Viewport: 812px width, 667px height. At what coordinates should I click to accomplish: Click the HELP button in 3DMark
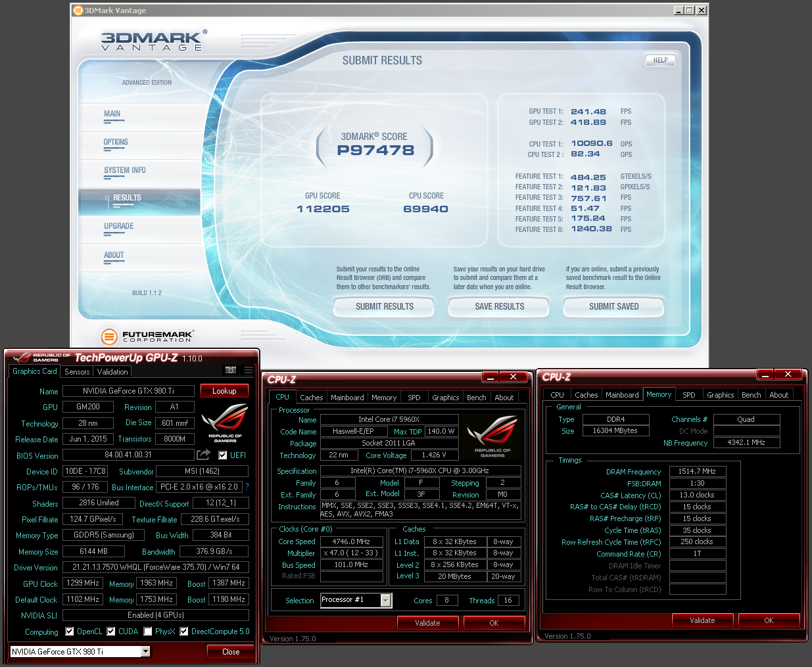click(x=661, y=60)
